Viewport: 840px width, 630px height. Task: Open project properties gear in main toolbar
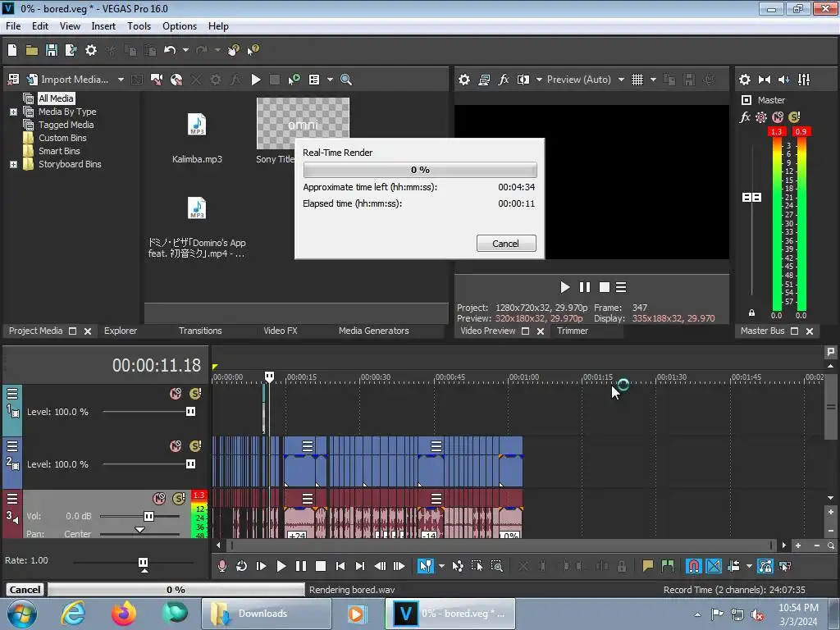(x=91, y=50)
